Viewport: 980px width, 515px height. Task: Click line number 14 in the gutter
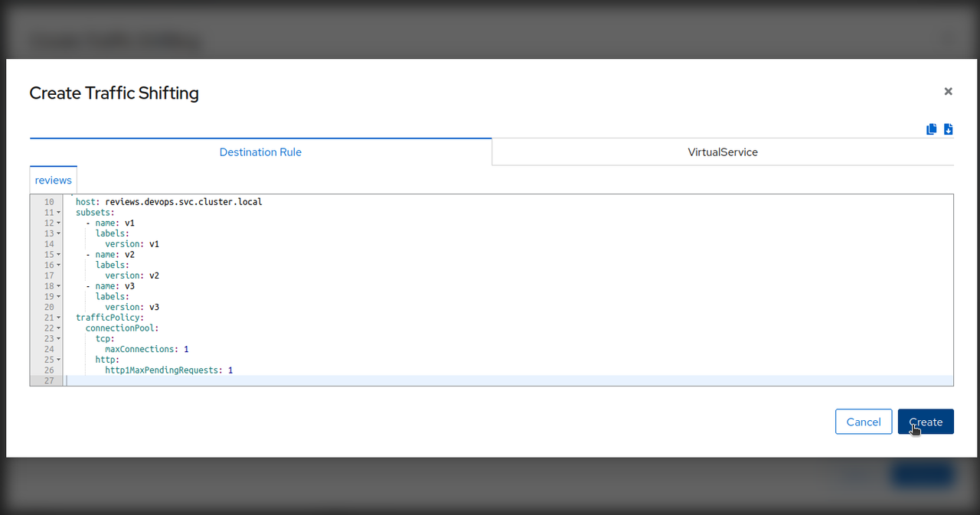(x=49, y=244)
